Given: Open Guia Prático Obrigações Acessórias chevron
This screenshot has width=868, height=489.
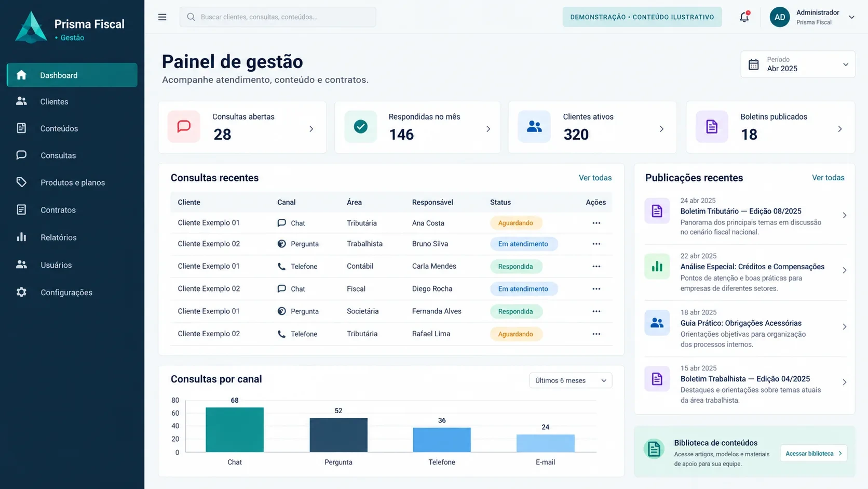Looking at the screenshot, I should 844,327.
